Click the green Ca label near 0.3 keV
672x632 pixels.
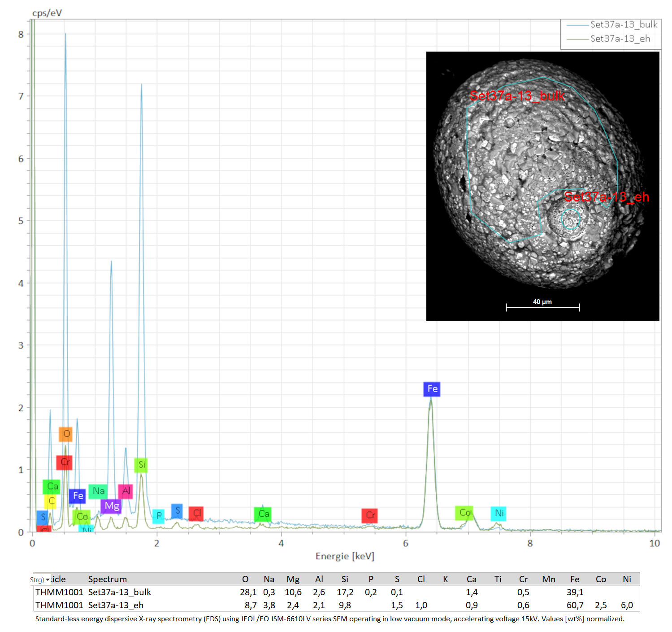(x=52, y=487)
